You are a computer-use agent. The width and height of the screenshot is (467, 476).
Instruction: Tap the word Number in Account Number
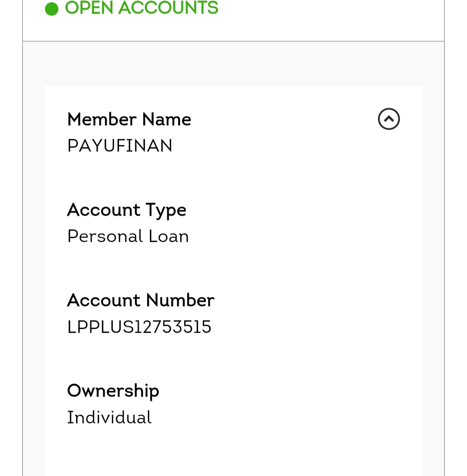point(180,300)
